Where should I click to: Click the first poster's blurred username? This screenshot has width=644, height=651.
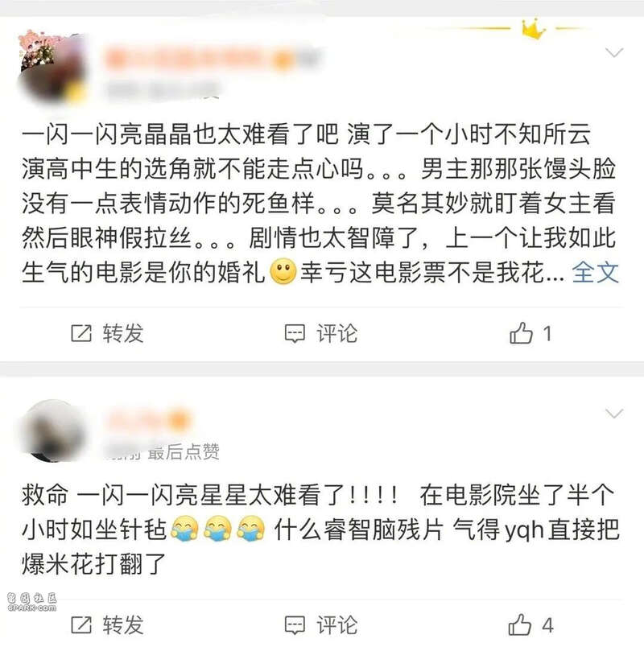(x=212, y=60)
